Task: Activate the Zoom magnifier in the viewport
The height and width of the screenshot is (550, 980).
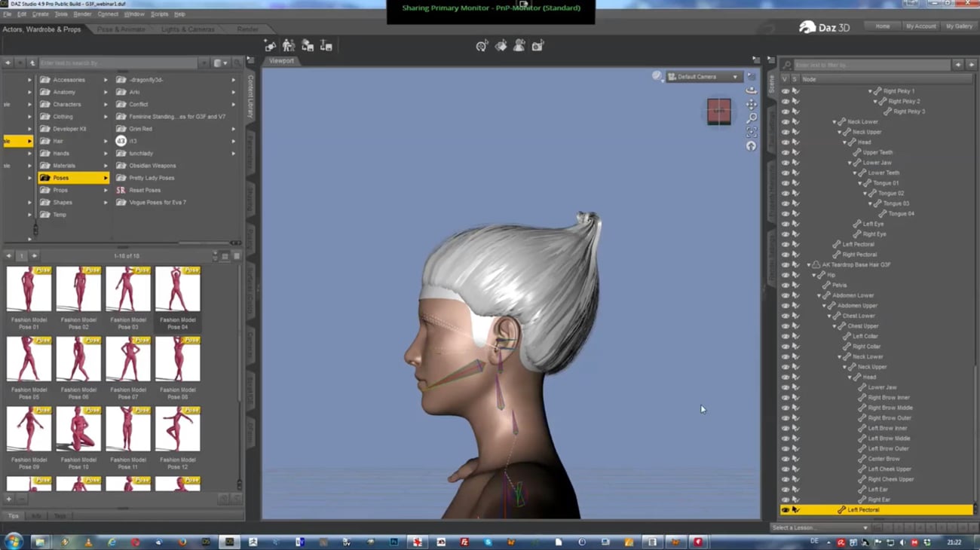Action: pyautogui.click(x=751, y=117)
